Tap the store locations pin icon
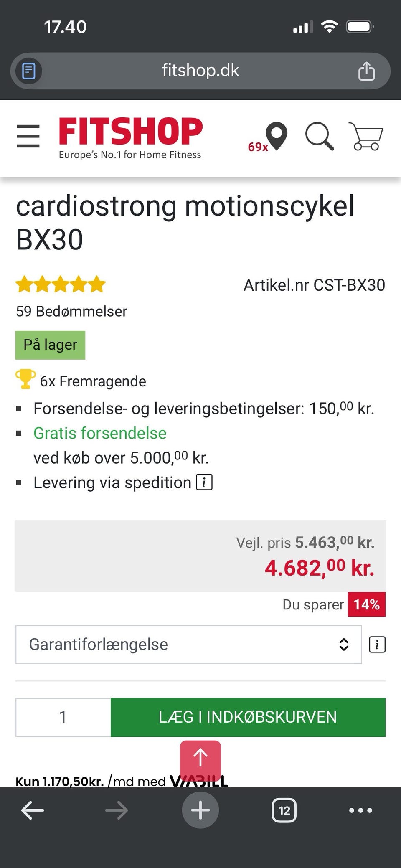Viewport: 401px width, 868px height. [277, 135]
